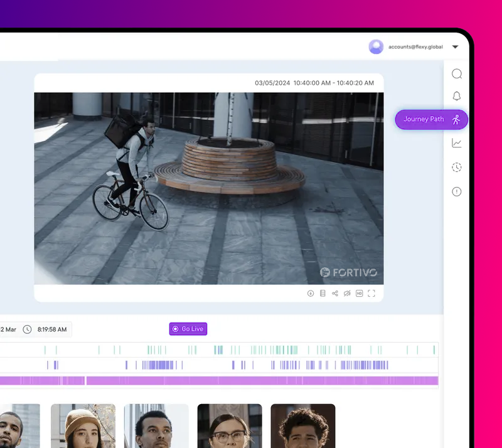Click the Go Live button

tap(188, 329)
